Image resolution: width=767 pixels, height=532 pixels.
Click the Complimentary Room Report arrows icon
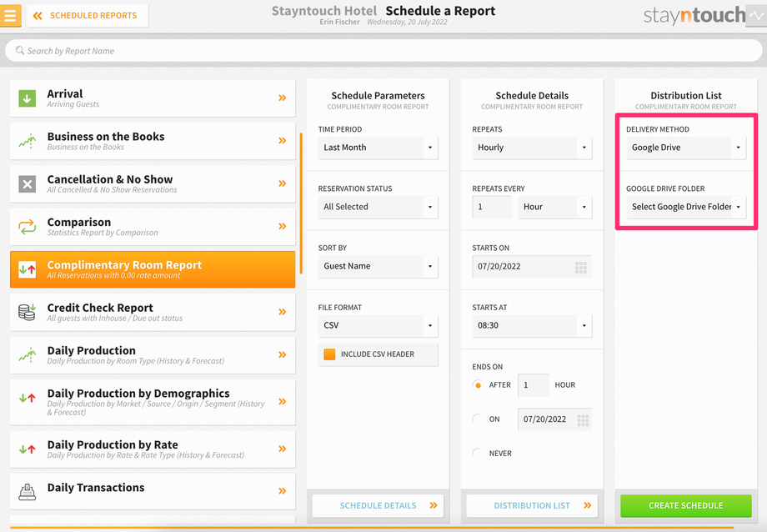[x=28, y=269]
